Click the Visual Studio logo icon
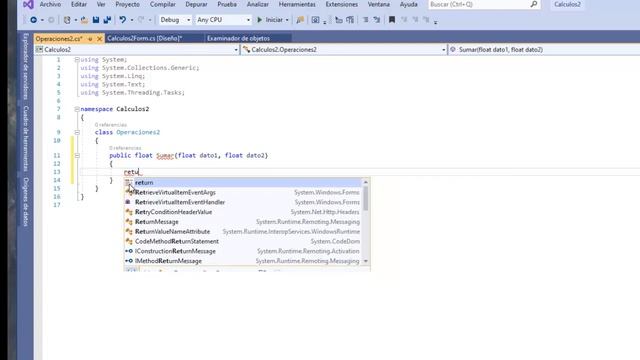Viewport: 640px width, 360px height. 28,4
